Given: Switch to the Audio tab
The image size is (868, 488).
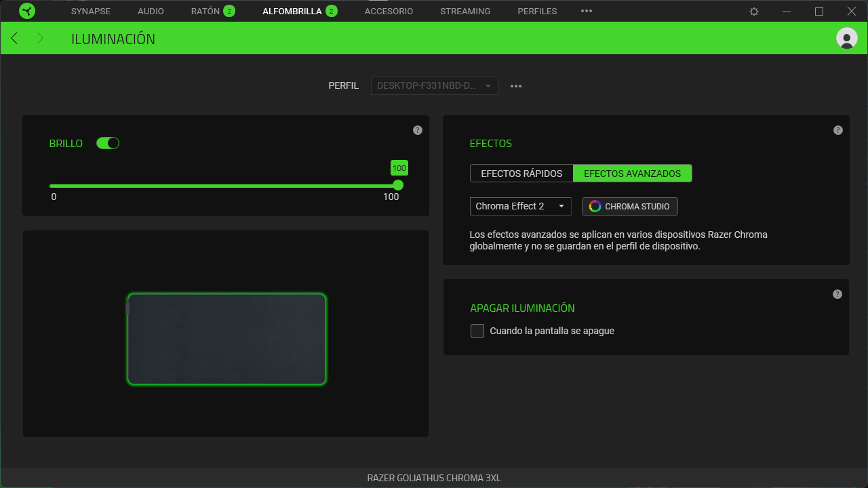Looking at the screenshot, I should coord(151,11).
